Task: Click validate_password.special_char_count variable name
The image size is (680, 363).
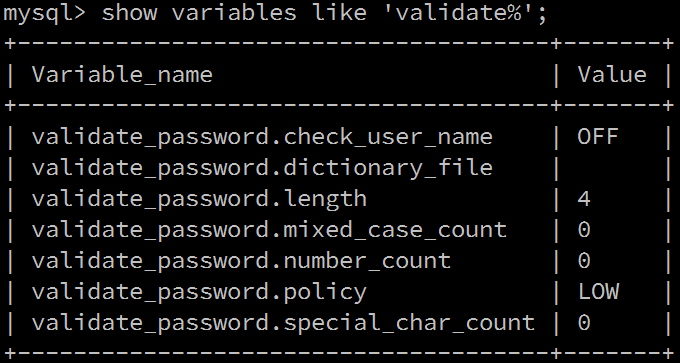Action: tap(283, 323)
